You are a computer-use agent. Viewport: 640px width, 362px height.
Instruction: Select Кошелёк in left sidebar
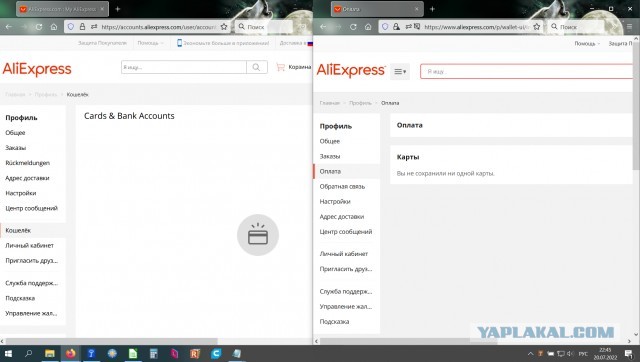[x=18, y=230]
